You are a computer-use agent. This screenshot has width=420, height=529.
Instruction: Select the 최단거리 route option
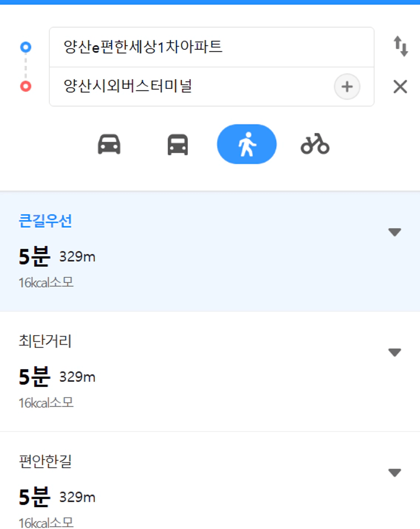(210, 372)
